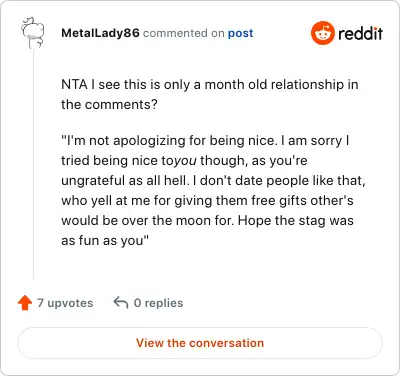Open MetalLady86's user profile link
The image size is (400, 376).
(100, 33)
